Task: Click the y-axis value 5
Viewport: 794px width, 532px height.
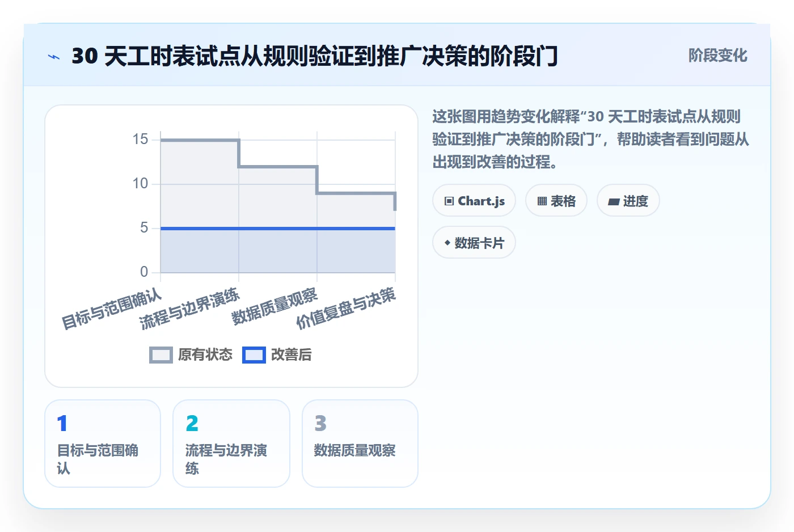Action: click(x=144, y=228)
